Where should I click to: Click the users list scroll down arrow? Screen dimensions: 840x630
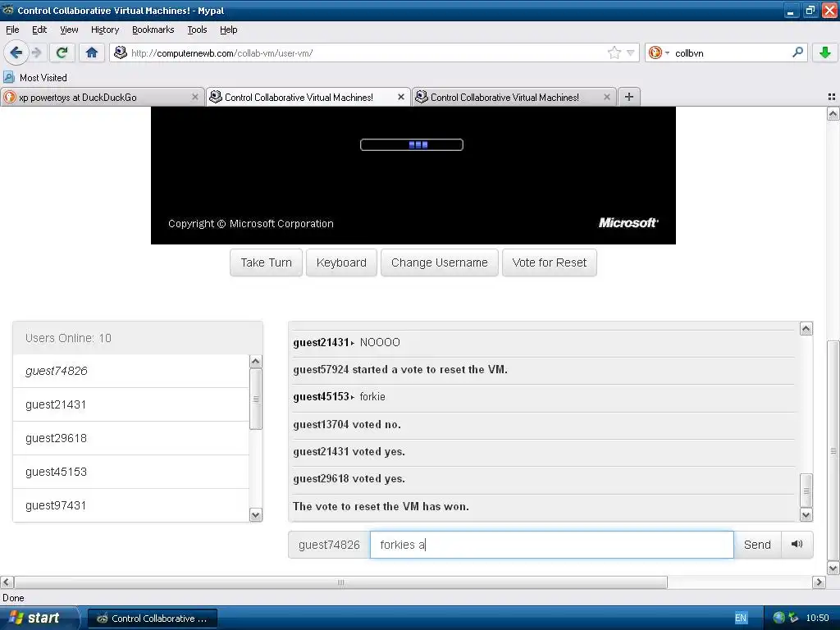[256, 515]
